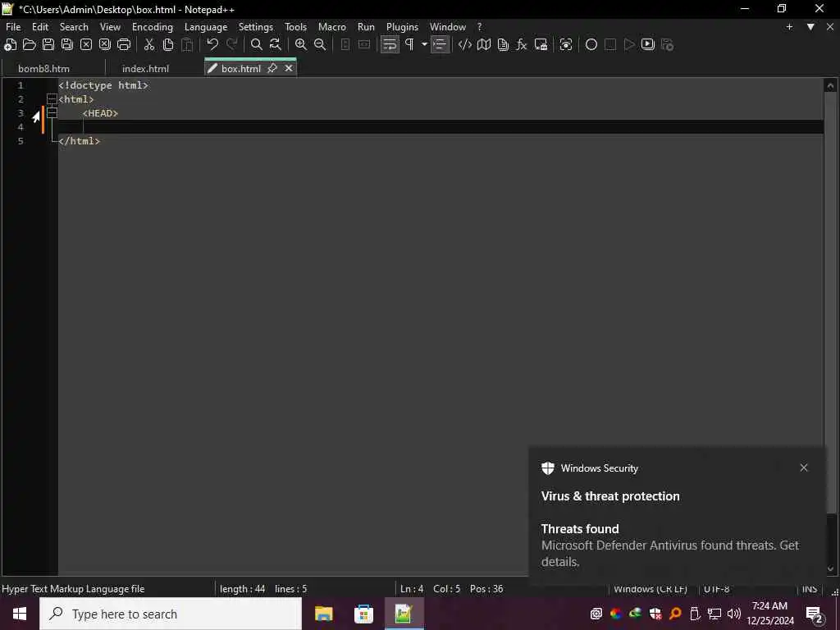Viewport: 840px width, 630px height.
Task: Open the ? help menu
Action: pyautogui.click(x=479, y=27)
